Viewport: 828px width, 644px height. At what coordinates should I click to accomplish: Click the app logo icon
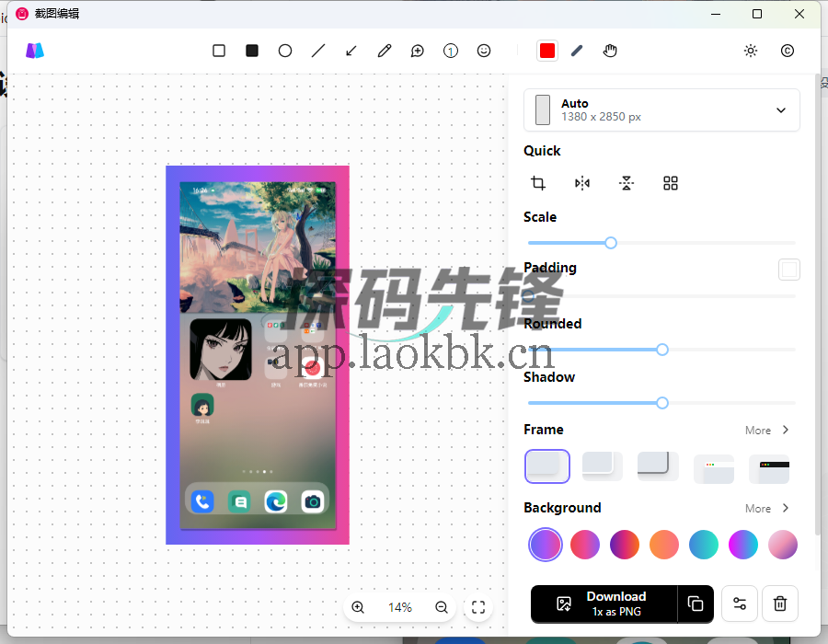pyautogui.click(x=35, y=51)
